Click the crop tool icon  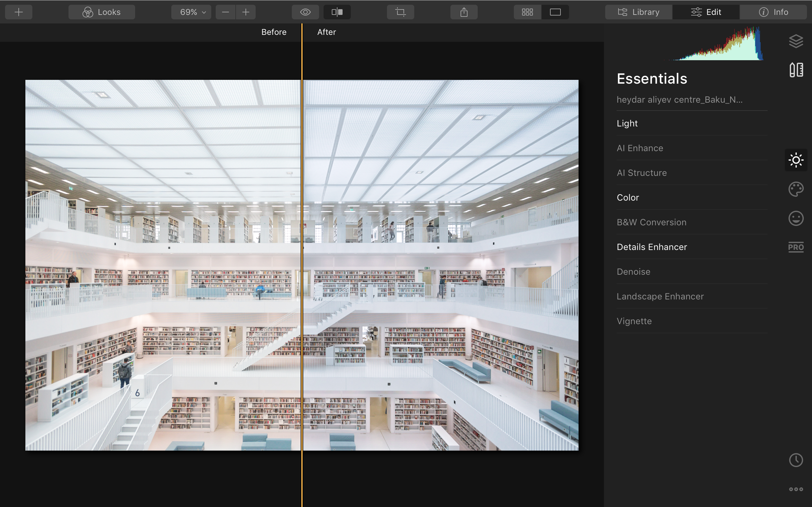(x=400, y=12)
